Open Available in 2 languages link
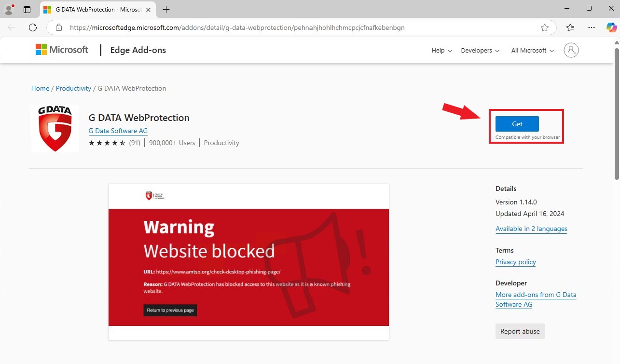Screen dimensions: 620x364 (531, 229)
